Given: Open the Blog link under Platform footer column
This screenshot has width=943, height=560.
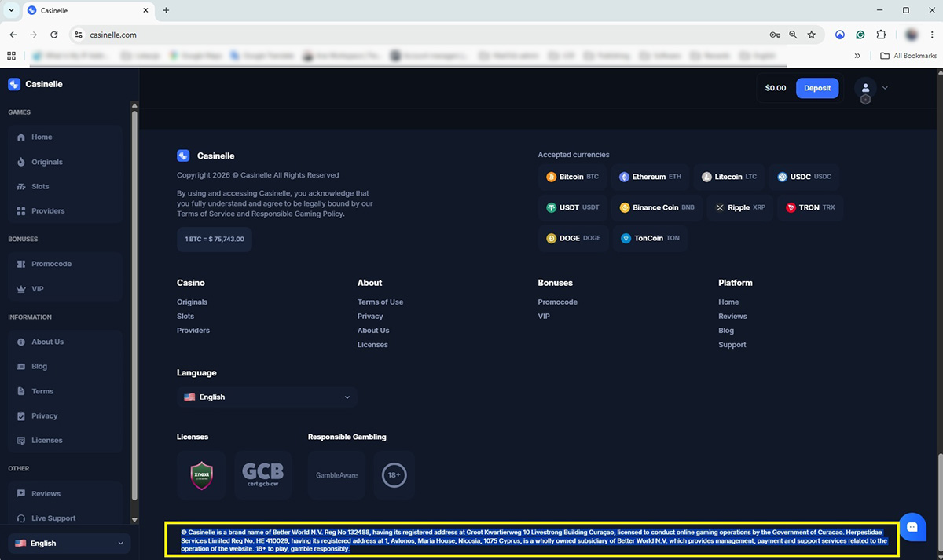Looking at the screenshot, I should coord(726,331).
